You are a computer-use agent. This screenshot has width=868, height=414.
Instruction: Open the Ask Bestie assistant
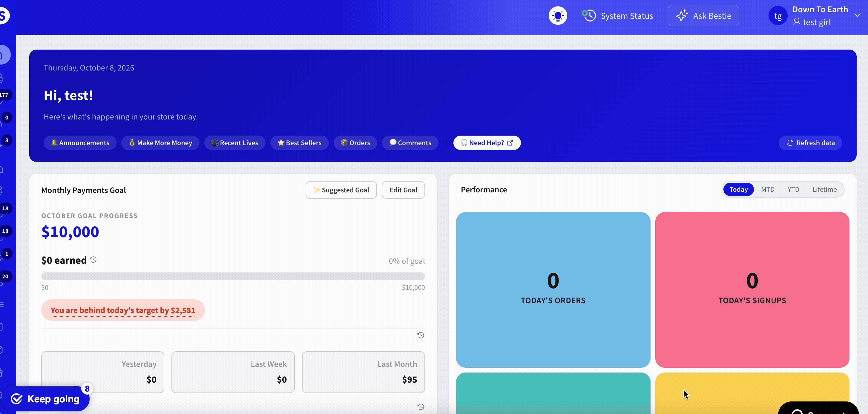pos(703,16)
